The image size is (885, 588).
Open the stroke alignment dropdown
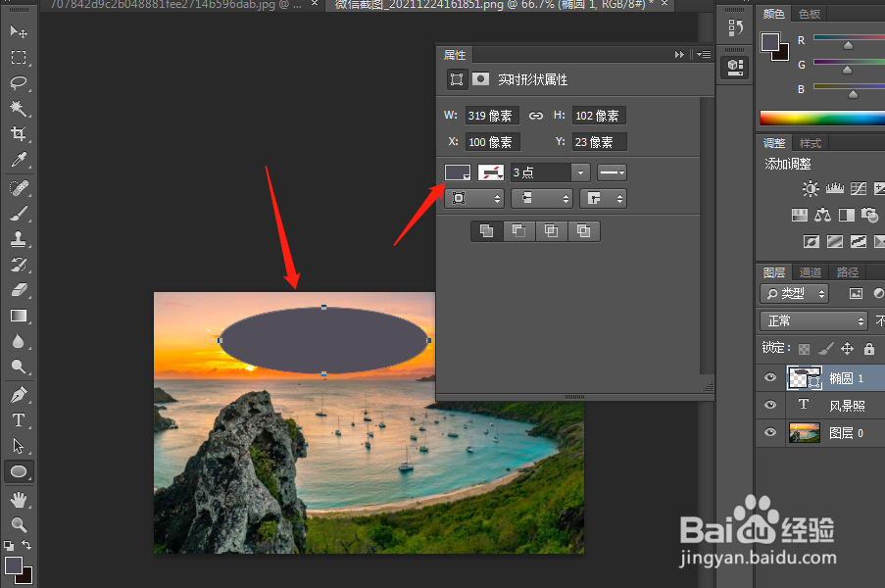(474, 198)
